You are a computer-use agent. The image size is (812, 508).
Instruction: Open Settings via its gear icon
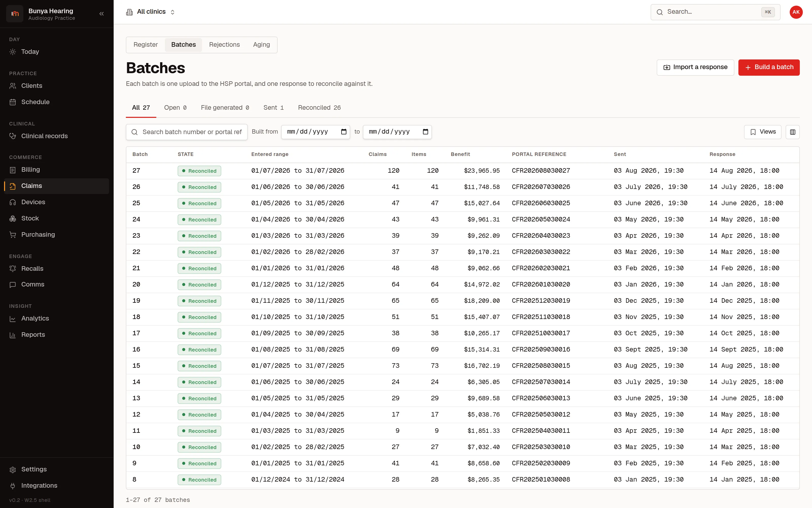[13, 469]
